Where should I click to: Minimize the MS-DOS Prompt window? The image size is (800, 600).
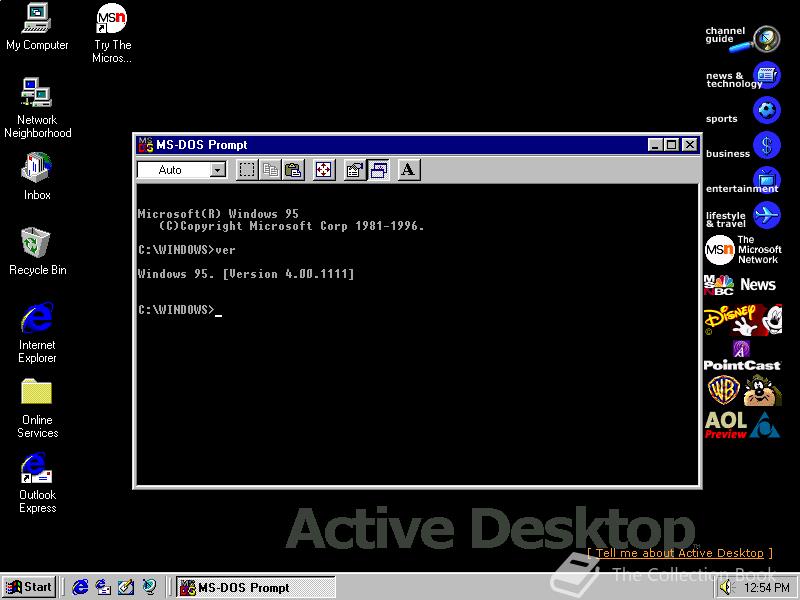(x=656, y=145)
